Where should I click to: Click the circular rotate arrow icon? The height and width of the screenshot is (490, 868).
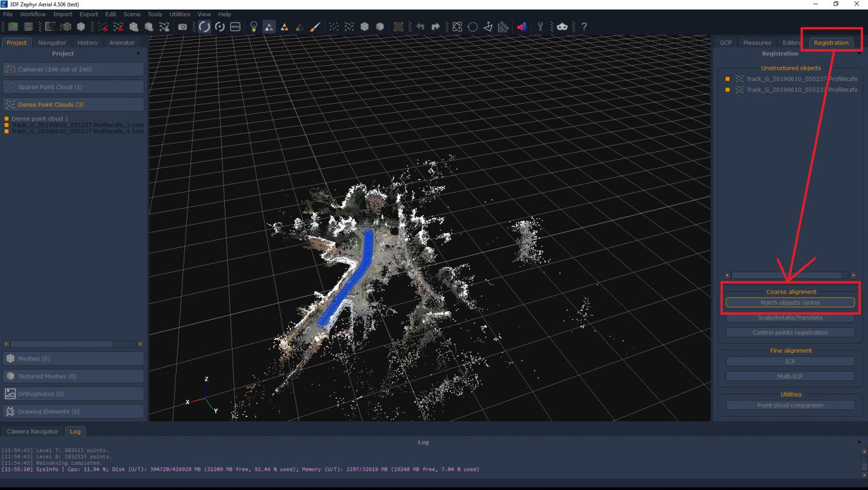[473, 27]
